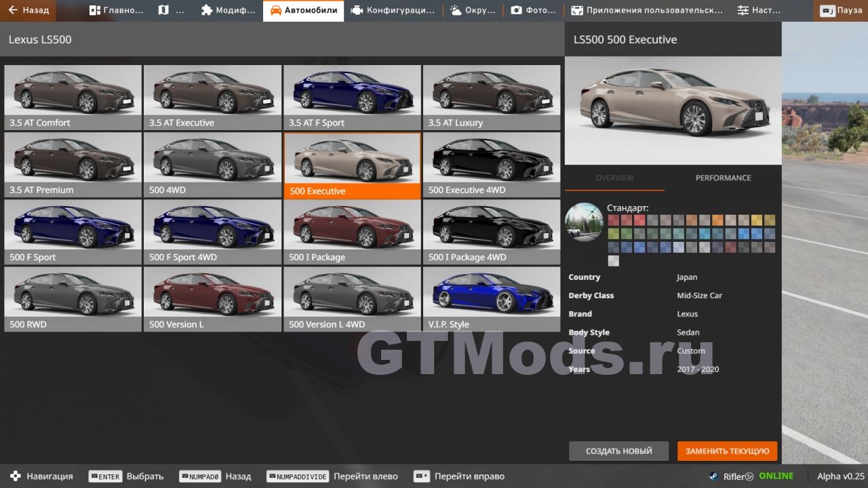Go back with the Назад arrow
Image resolution: width=868 pixels, height=488 pixels.
tap(29, 10)
